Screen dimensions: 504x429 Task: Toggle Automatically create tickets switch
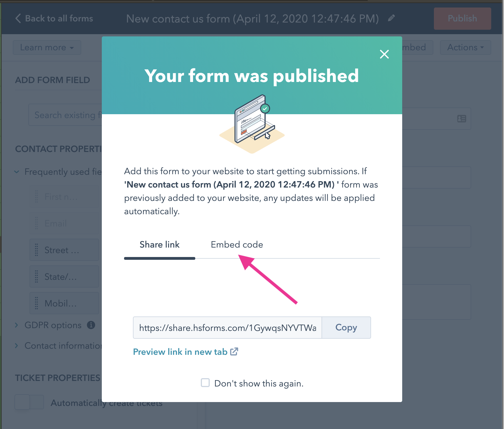pyautogui.click(x=29, y=402)
